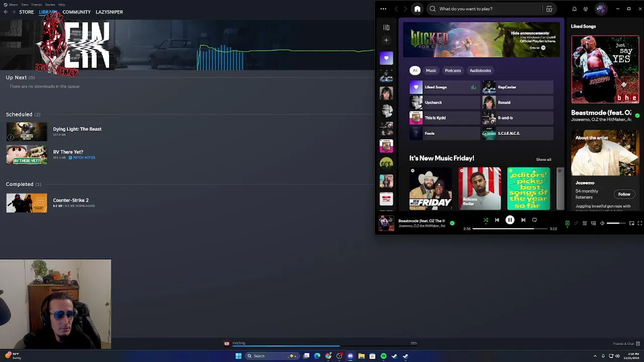
Task: Open the Steam LIBRARY tab
Action: [48, 12]
